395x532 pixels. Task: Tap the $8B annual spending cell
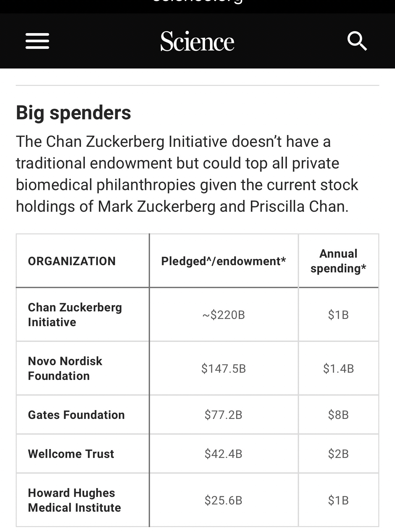click(338, 415)
